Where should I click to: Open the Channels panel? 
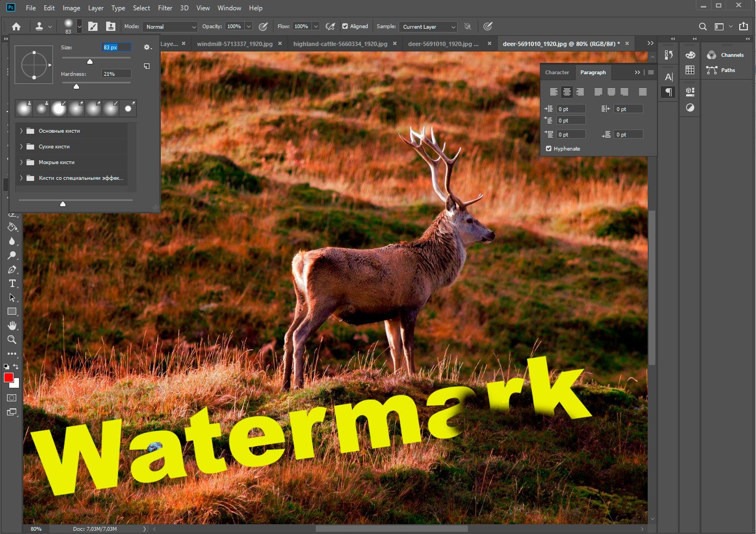tap(726, 55)
